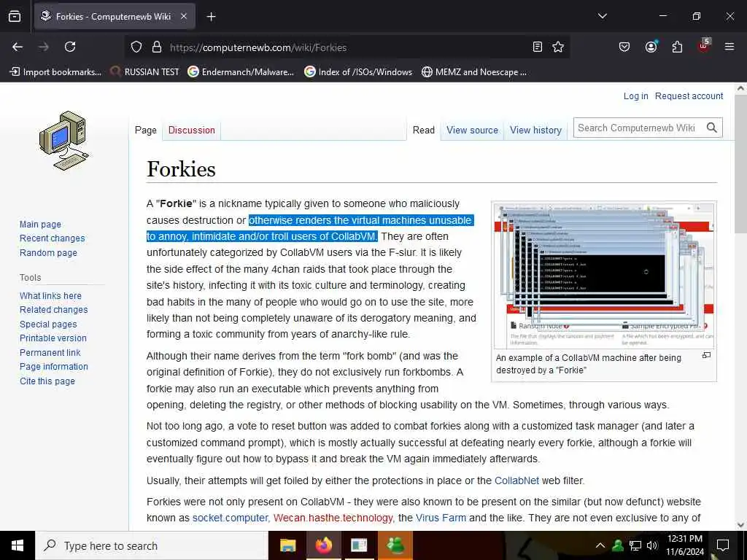Screen dimensions: 747x560
Task: Switch to Discussion tab
Action: pos(192,130)
